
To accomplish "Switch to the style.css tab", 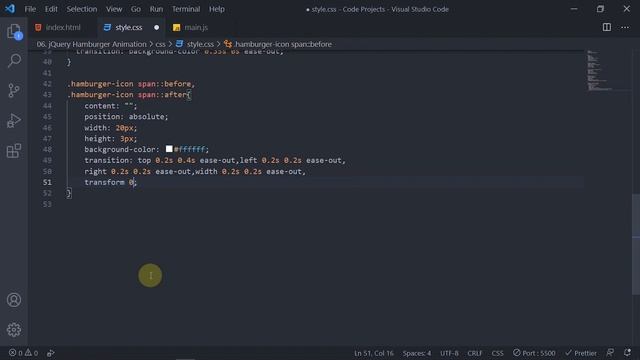I will 131,27.
